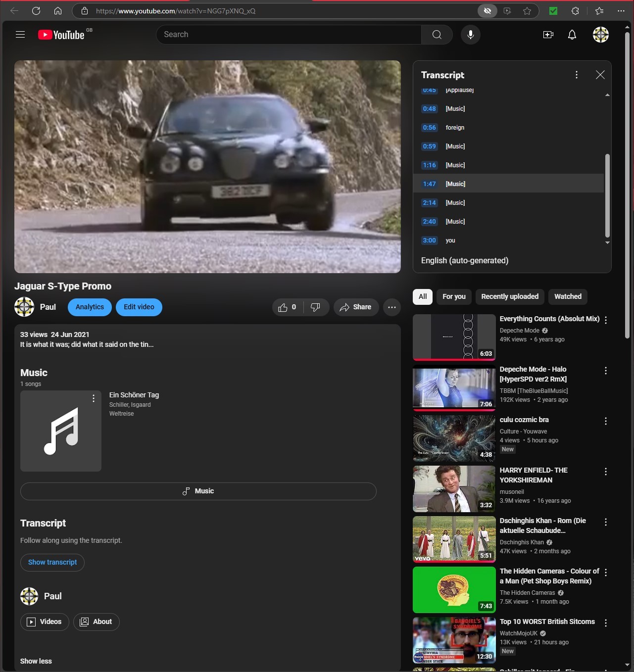Image resolution: width=634 pixels, height=672 pixels.
Task: Click the YouTube search input field
Action: pos(289,35)
